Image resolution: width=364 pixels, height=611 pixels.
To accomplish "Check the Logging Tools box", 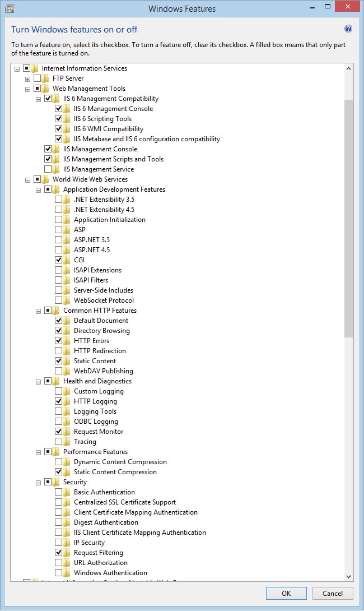I will coord(58,411).
